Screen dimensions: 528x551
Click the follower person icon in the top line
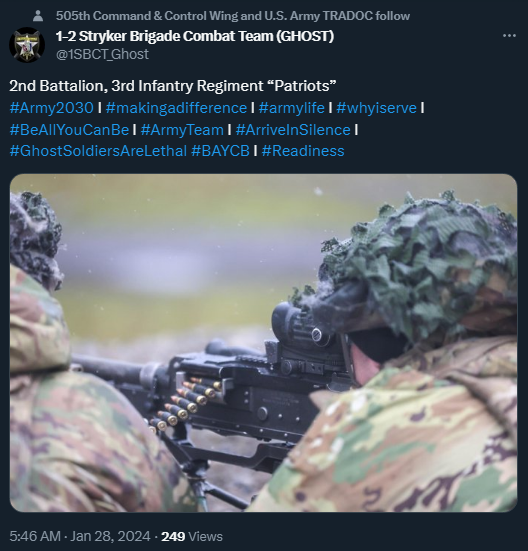coord(38,16)
